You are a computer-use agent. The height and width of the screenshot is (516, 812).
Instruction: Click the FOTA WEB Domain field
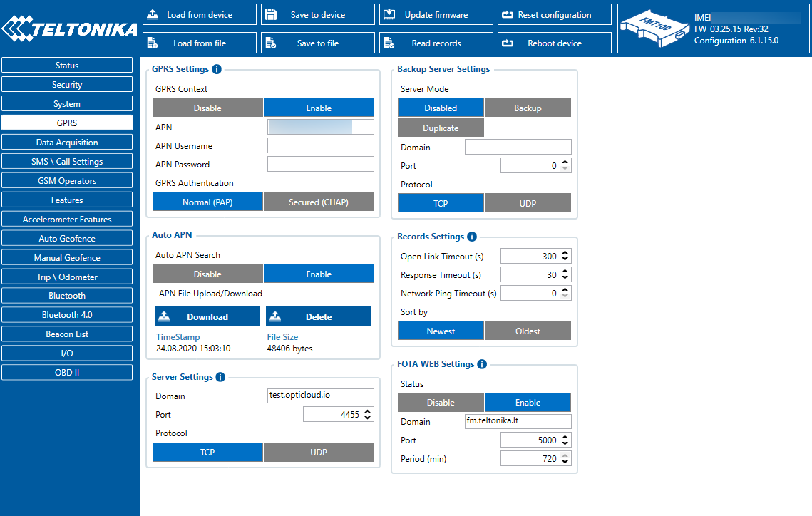coord(518,421)
